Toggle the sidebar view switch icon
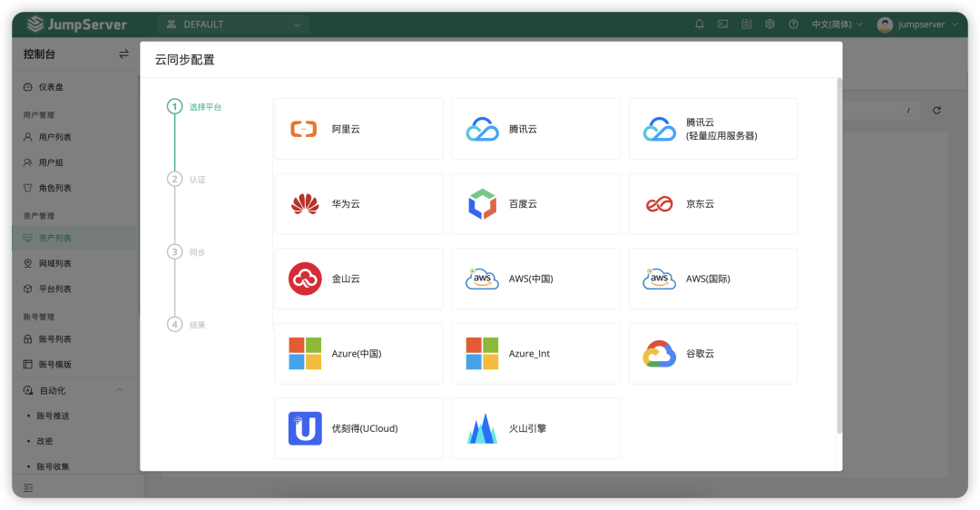The image size is (980, 510). click(x=123, y=54)
